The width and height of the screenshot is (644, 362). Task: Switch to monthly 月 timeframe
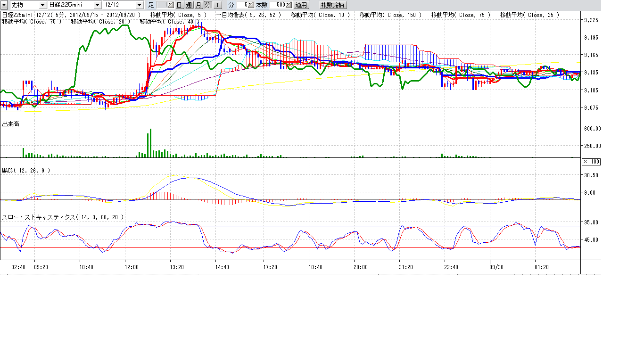click(198, 5)
